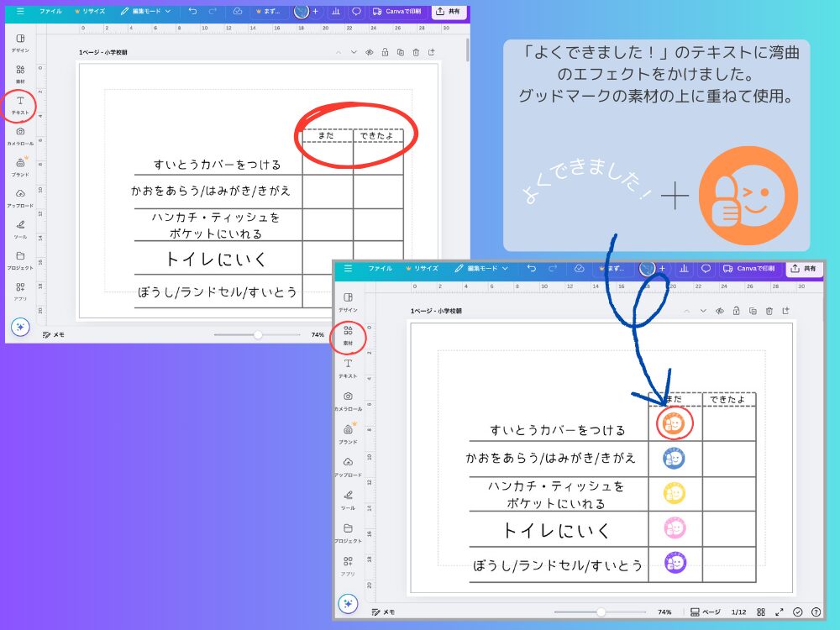The height and width of the screenshot is (630, 840).
Task: Expand the 編集モード dropdown
Action: coord(153,11)
